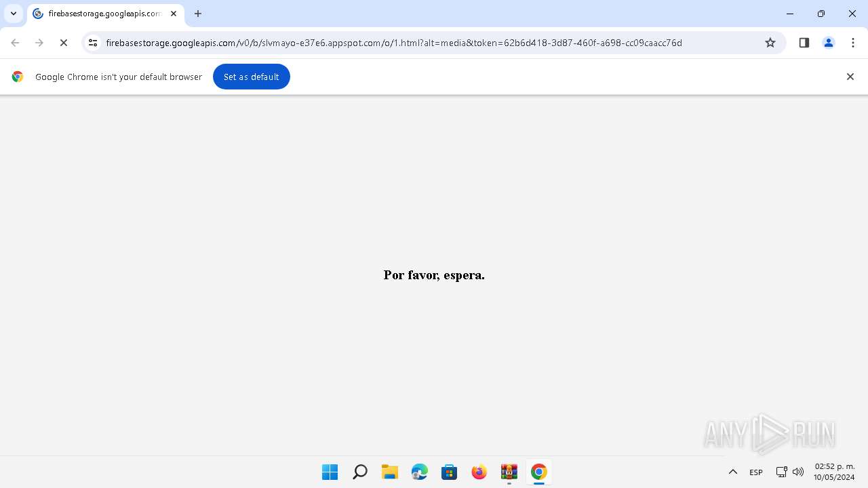Open a new tab with plus button
This screenshot has width=868, height=488.
pos(198,14)
